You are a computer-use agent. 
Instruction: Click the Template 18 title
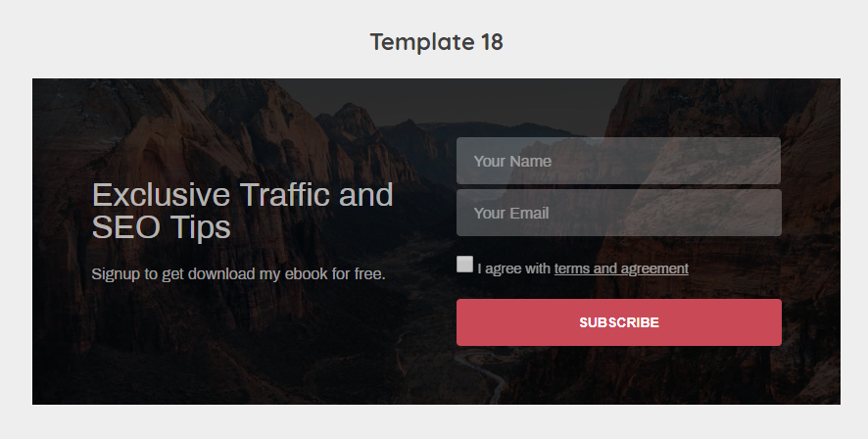(436, 42)
